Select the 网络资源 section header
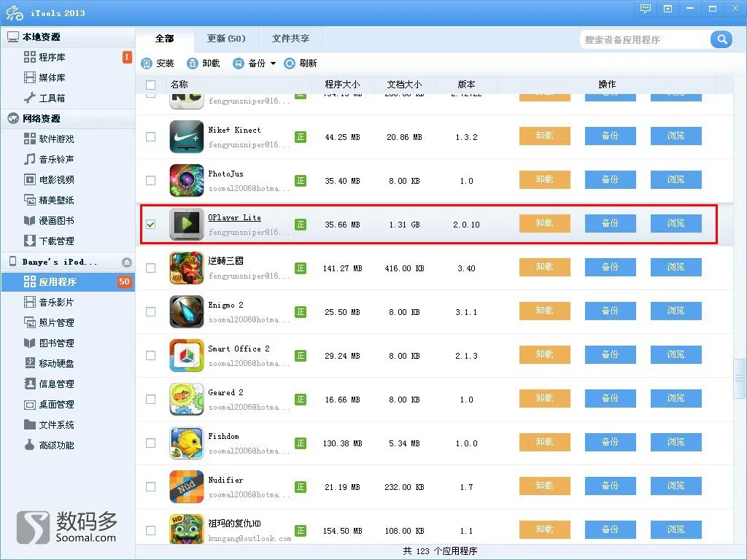747x560 pixels. tap(68, 119)
